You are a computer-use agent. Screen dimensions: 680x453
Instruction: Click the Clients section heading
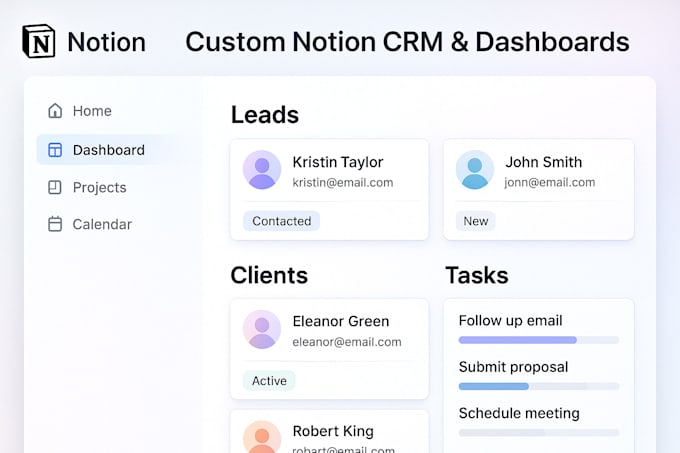[269, 275]
